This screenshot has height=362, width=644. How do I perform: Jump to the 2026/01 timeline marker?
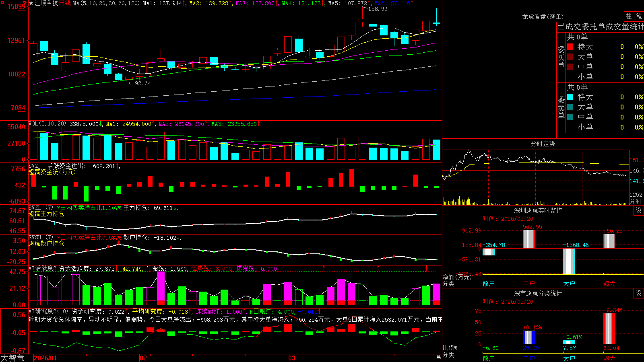pos(45,358)
